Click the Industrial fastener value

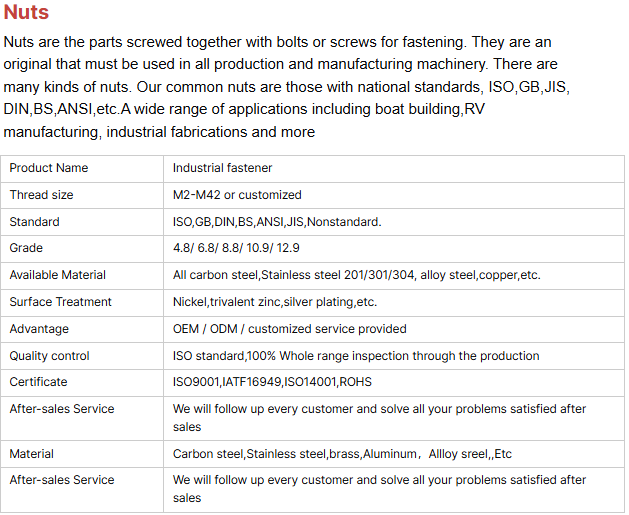tap(222, 168)
